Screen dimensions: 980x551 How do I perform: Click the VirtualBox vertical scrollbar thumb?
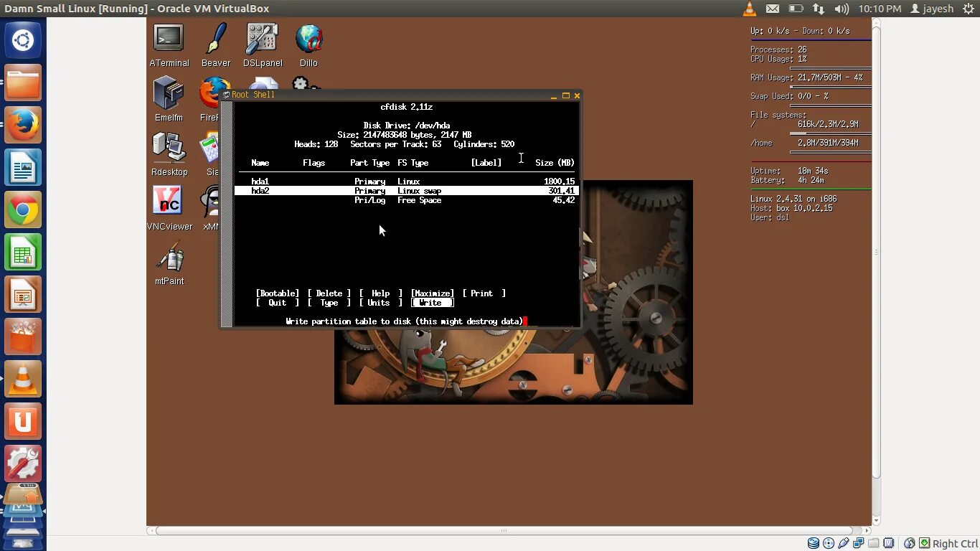click(x=876, y=252)
